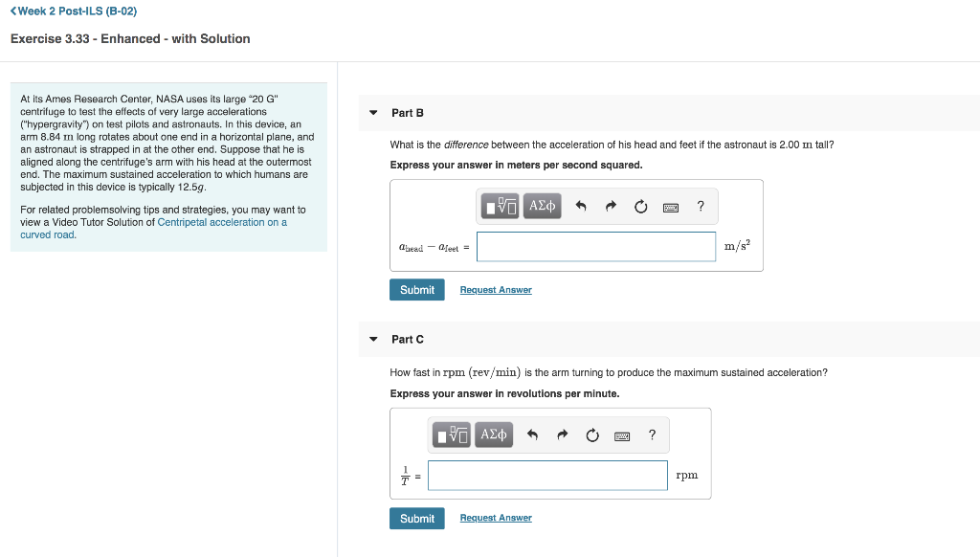Submit the Part C answer
Viewport: 980px width, 557px height.
(x=416, y=517)
